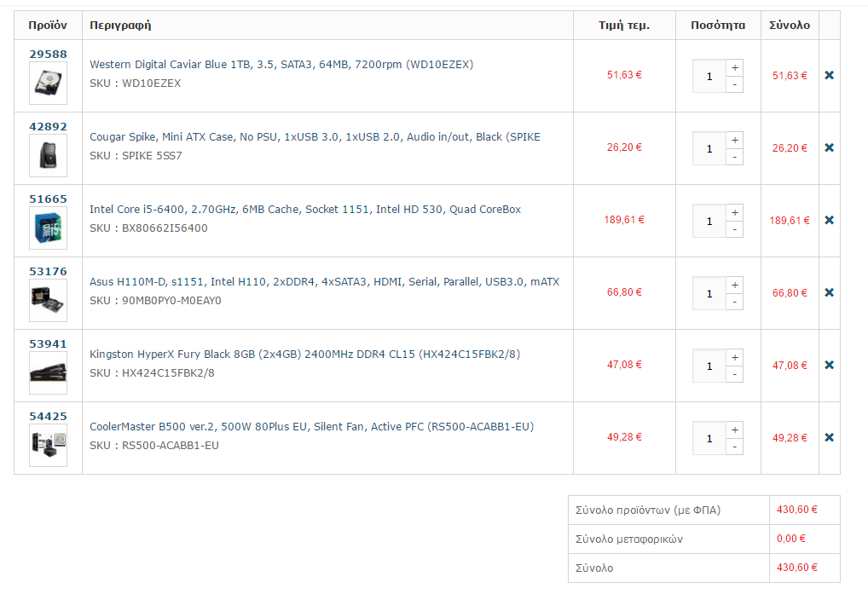Open Cougar Spike Mini ATX Case link
The image size is (868, 594).
click(315, 137)
